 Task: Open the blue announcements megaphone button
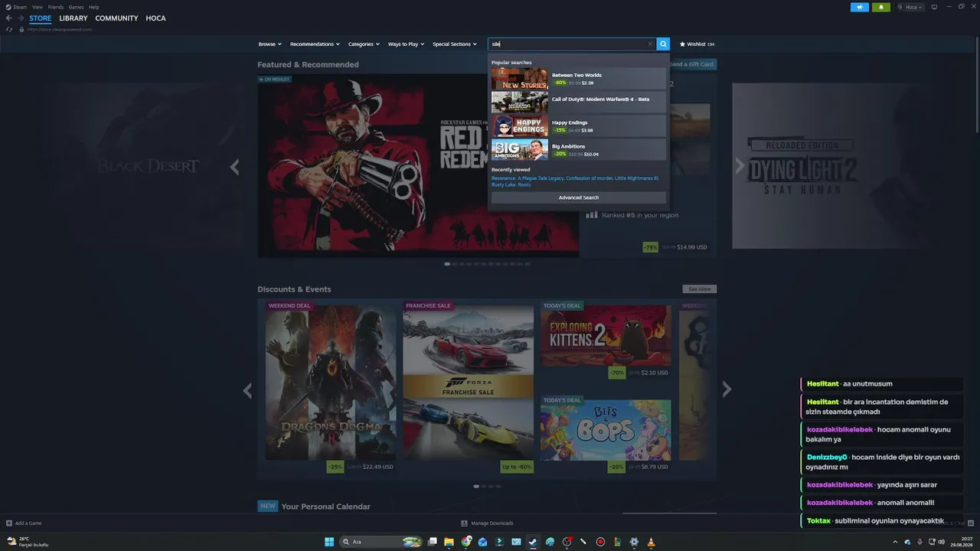[x=859, y=7]
